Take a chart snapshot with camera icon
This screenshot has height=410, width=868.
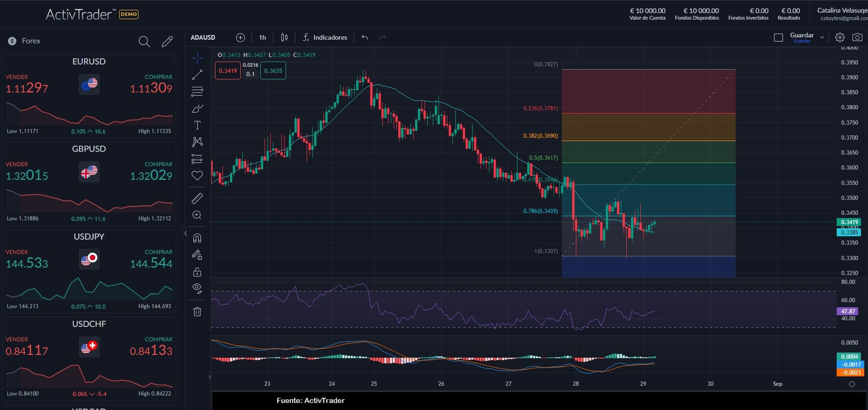coord(857,37)
